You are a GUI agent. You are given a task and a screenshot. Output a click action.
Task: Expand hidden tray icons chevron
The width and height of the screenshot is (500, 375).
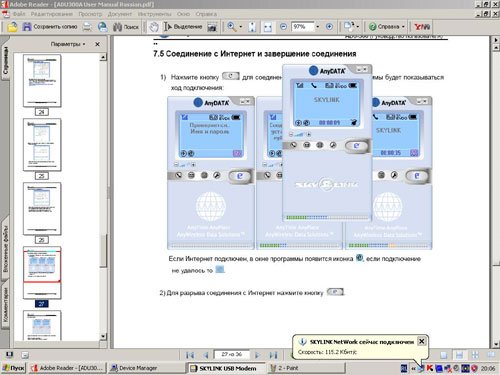tap(413, 368)
